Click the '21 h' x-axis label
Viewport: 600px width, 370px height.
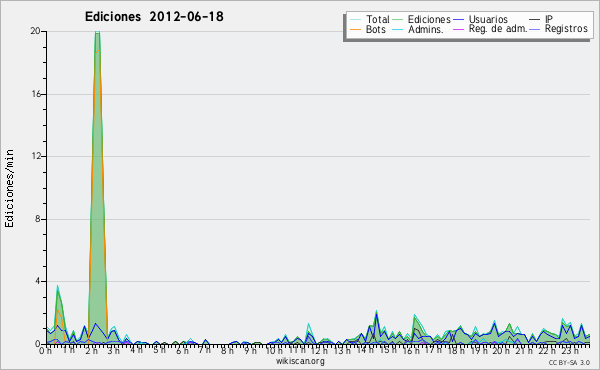[x=523, y=350]
